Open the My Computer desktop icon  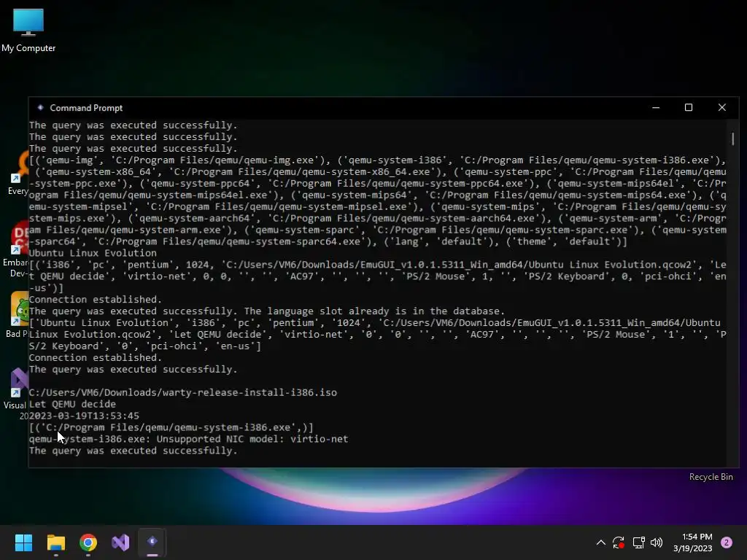click(x=28, y=30)
